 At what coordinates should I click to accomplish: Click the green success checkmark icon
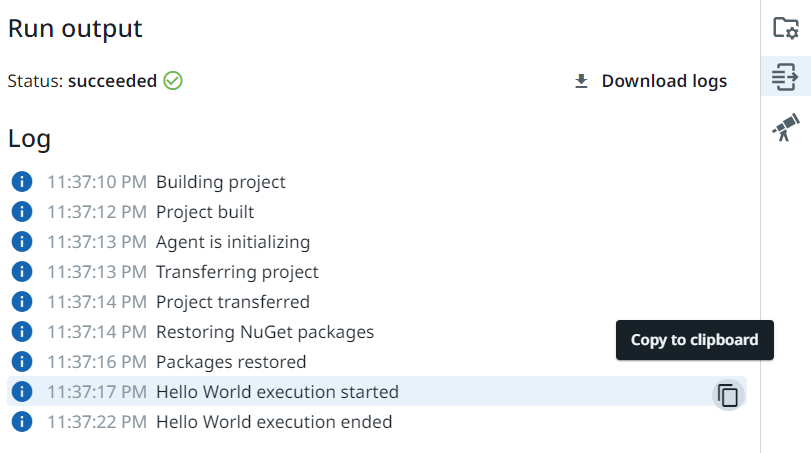173,81
